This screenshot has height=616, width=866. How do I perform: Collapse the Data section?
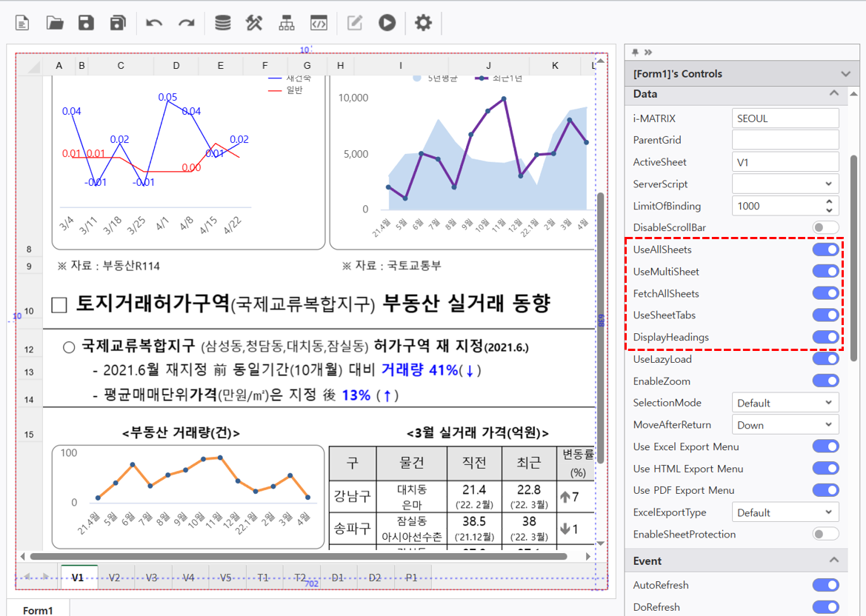coord(834,94)
